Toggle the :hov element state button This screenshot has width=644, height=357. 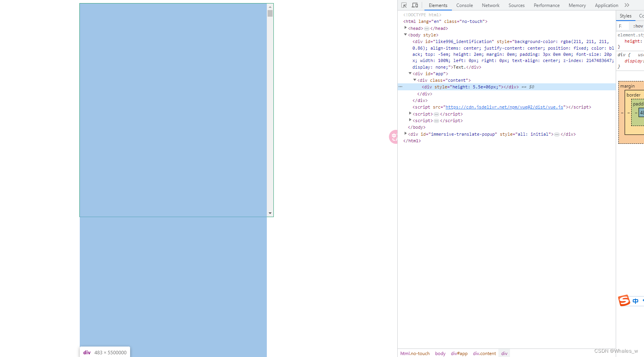pos(638,26)
